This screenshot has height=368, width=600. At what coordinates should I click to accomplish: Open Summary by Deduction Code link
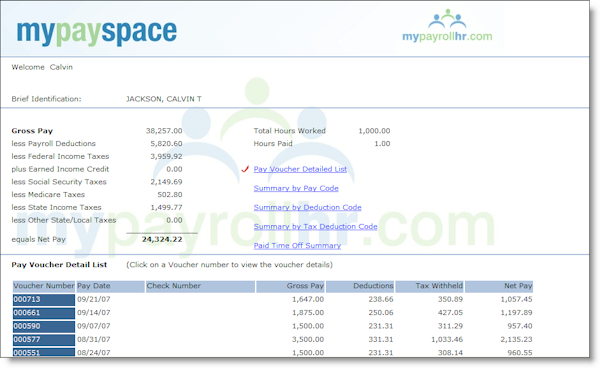coord(307,207)
